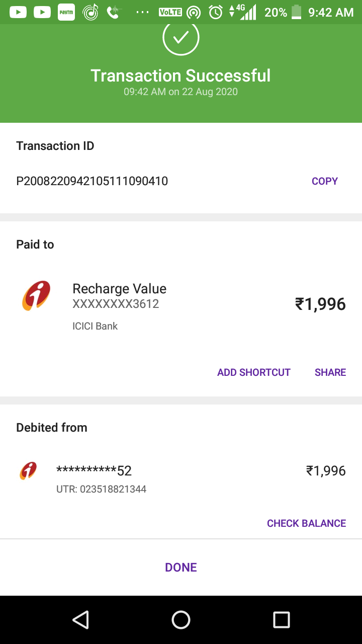
Task: Tap the first YouTube notification icon
Action: [18, 12]
